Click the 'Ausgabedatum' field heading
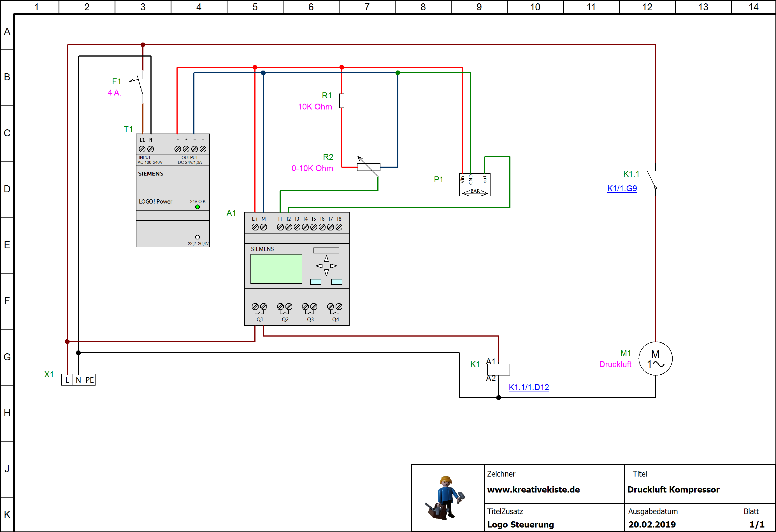776x532 pixels. coord(653,511)
